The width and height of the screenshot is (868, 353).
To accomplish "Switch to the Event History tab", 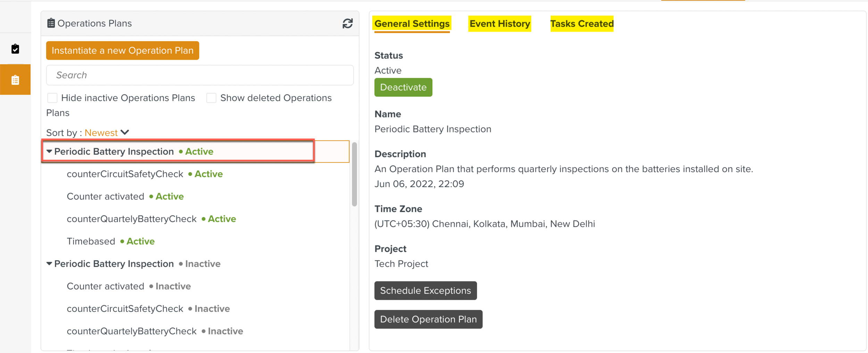I will coord(499,24).
